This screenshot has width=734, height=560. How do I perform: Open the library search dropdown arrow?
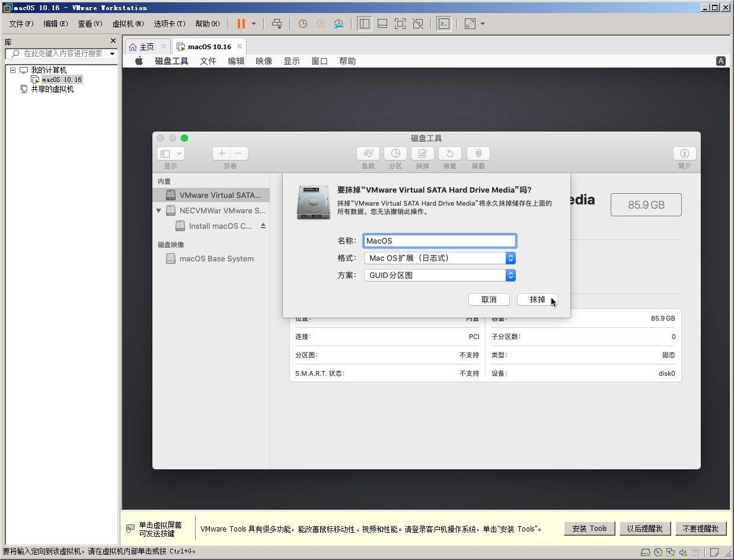pyautogui.click(x=113, y=54)
